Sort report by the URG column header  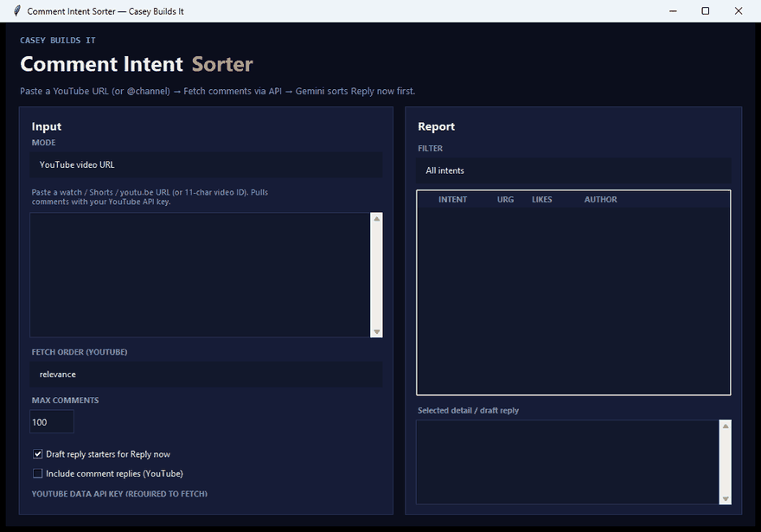click(505, 200)
